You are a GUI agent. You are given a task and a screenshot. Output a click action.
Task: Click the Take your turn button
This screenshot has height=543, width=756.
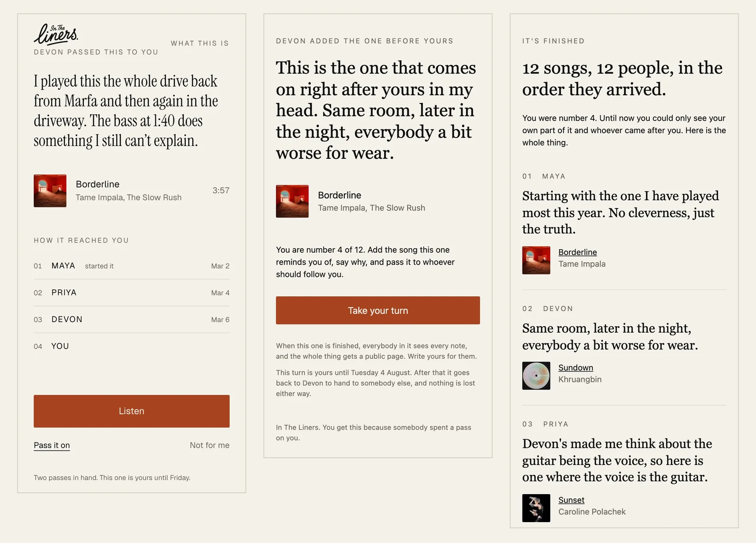378,310
